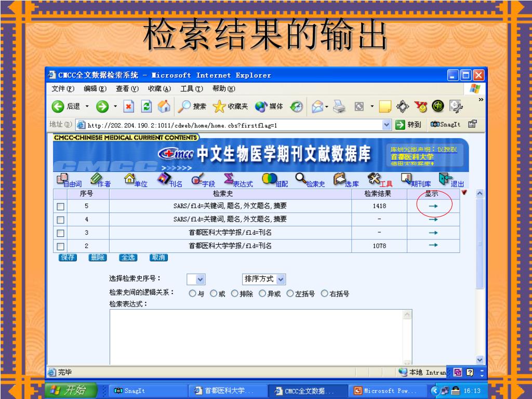Click the yellow note toolbar icon
The image size is (532, 399).
pos(385,107)
